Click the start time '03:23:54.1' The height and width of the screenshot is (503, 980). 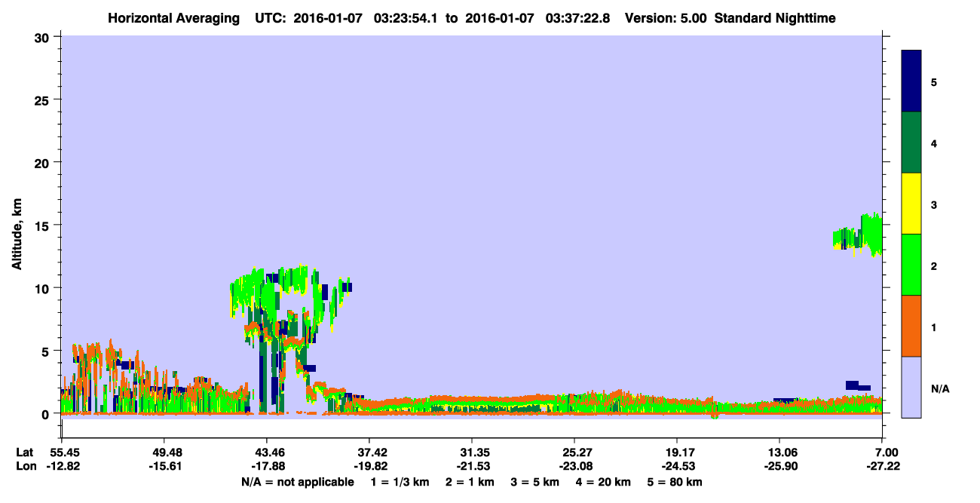pyautogui.click(x=407, y=18)
